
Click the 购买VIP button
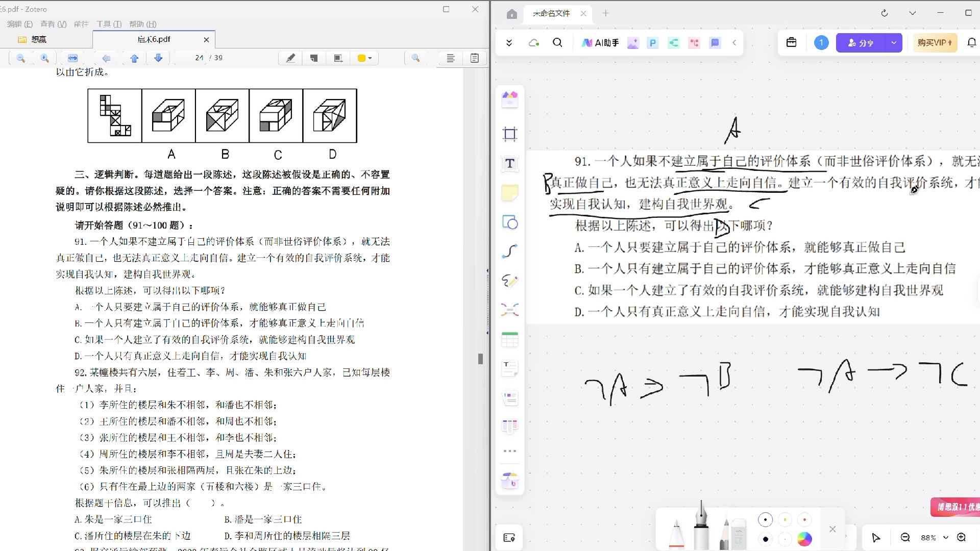click(935, 43)
